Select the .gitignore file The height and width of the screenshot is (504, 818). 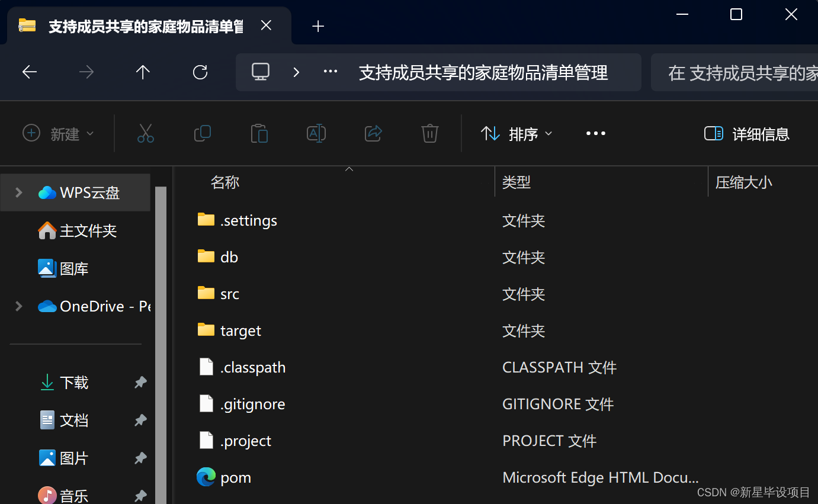(x=241, y=404)
